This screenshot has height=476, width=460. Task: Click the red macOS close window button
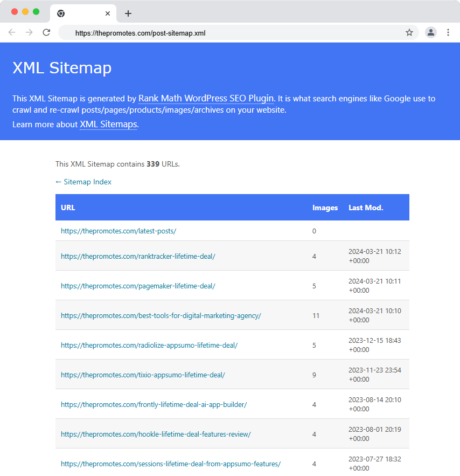point(14,11)
